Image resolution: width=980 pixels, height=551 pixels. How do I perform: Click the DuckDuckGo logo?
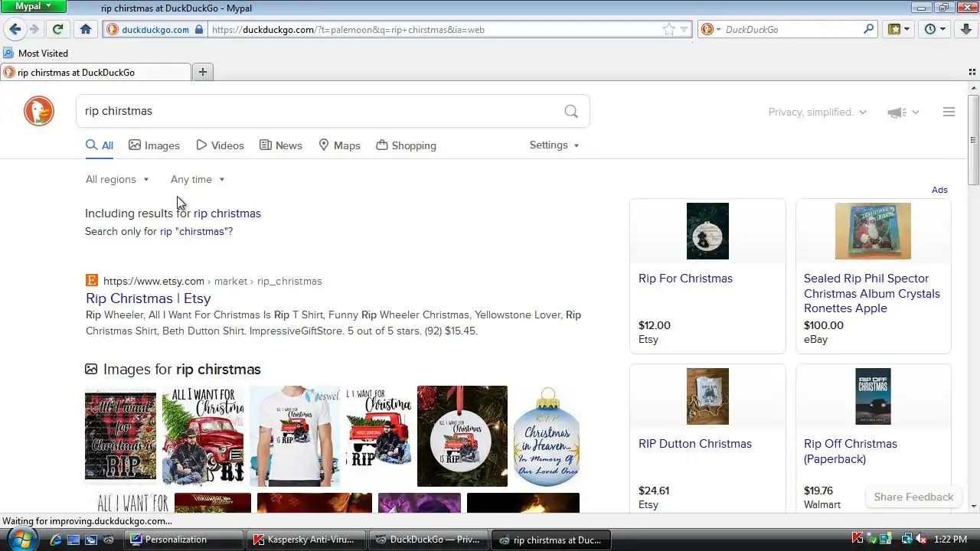point(39,111)
